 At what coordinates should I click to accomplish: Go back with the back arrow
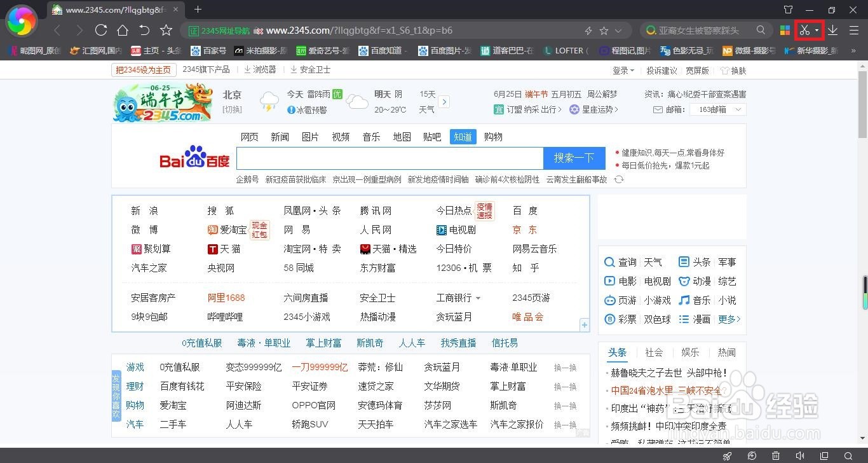(x=57, y=31)
